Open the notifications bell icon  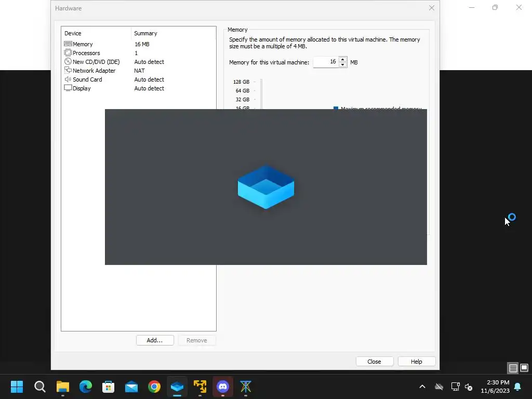point(518,387)
